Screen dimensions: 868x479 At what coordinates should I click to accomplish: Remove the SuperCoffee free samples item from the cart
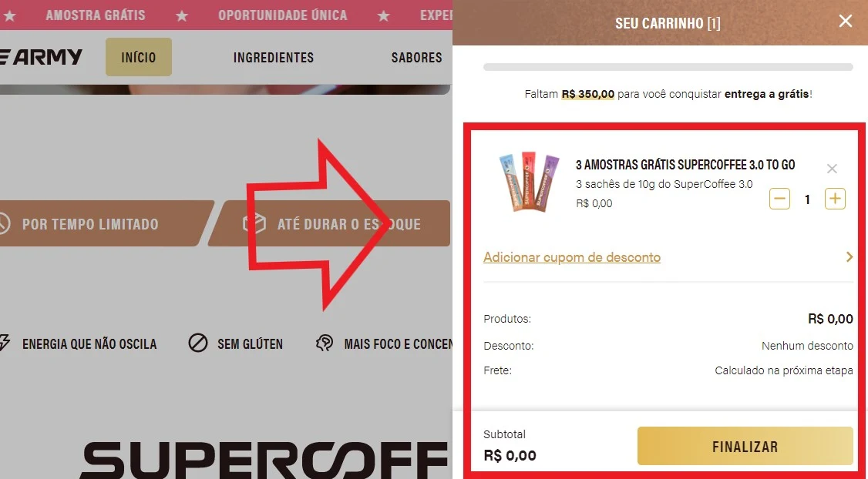click(x=832, y=169)
